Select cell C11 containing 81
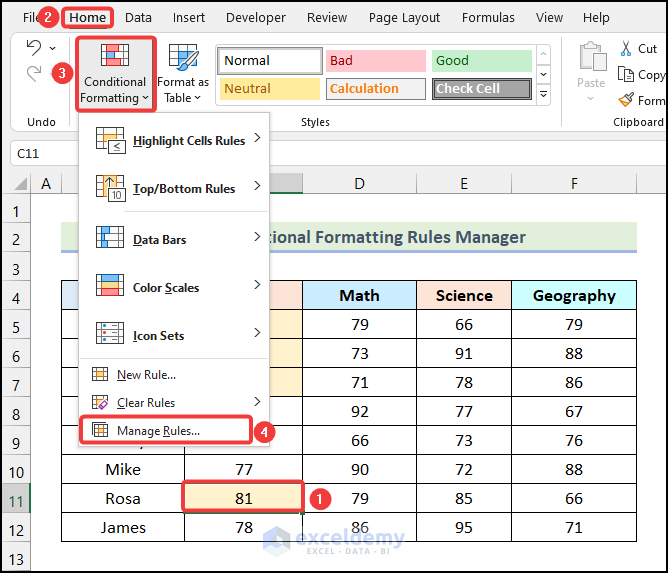The image size is (668, 573). (243, 498)
